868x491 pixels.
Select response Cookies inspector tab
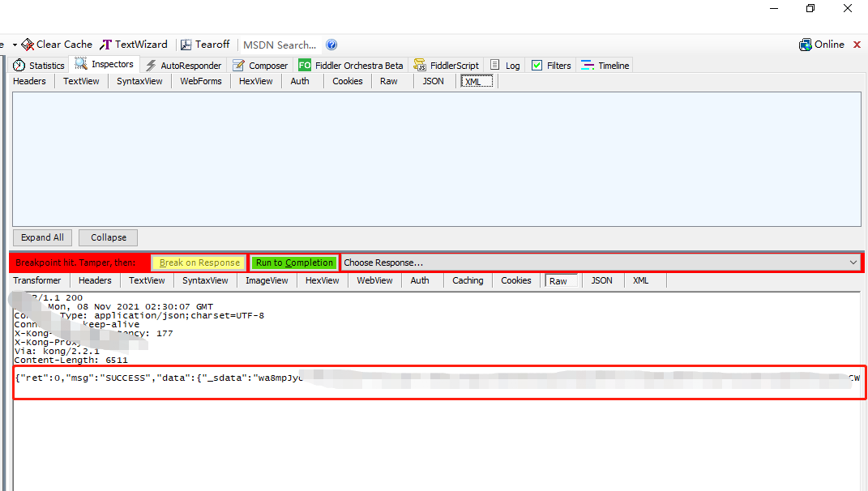tap(516, 280)
